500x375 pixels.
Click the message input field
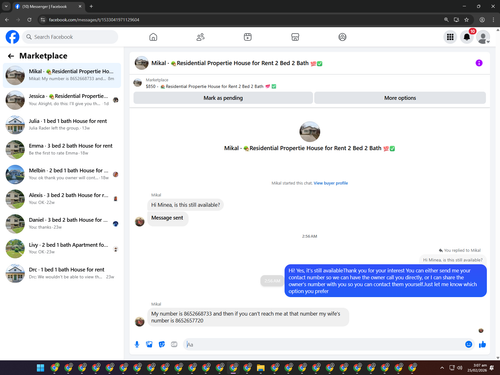(323, 344)
